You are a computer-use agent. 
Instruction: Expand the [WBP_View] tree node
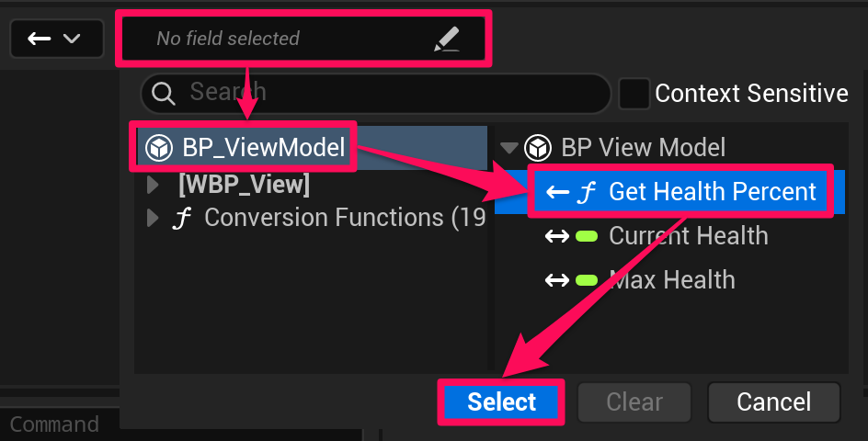(x=154, y=185)
